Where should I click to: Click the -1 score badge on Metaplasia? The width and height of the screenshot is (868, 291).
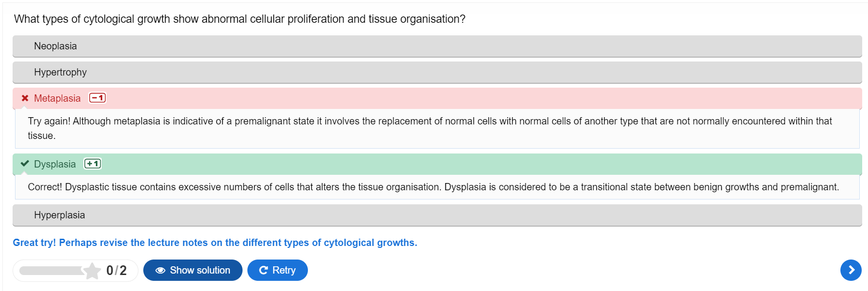[x=97, y=98]
